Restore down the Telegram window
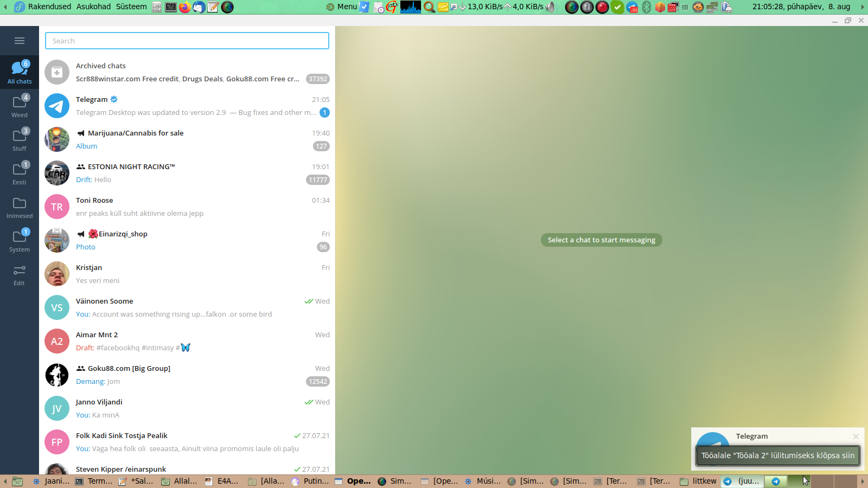 click(x=848, y=21)
